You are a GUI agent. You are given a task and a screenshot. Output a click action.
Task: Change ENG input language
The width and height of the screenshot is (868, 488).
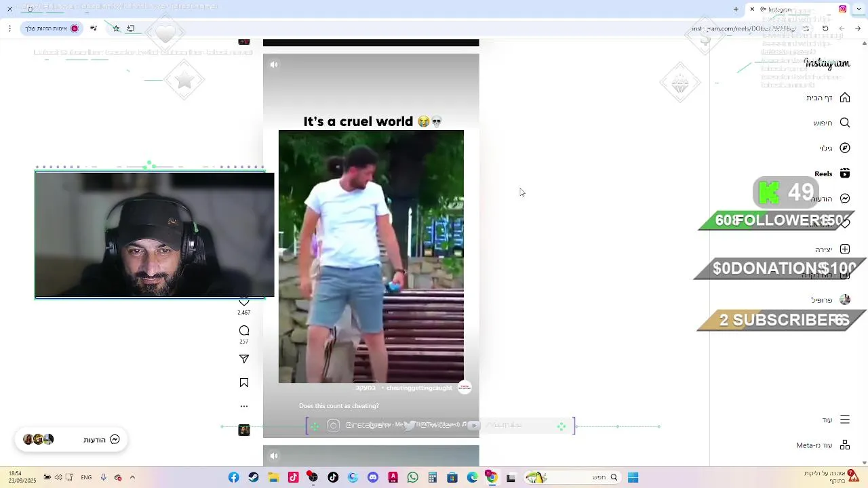tap(86, 478)
